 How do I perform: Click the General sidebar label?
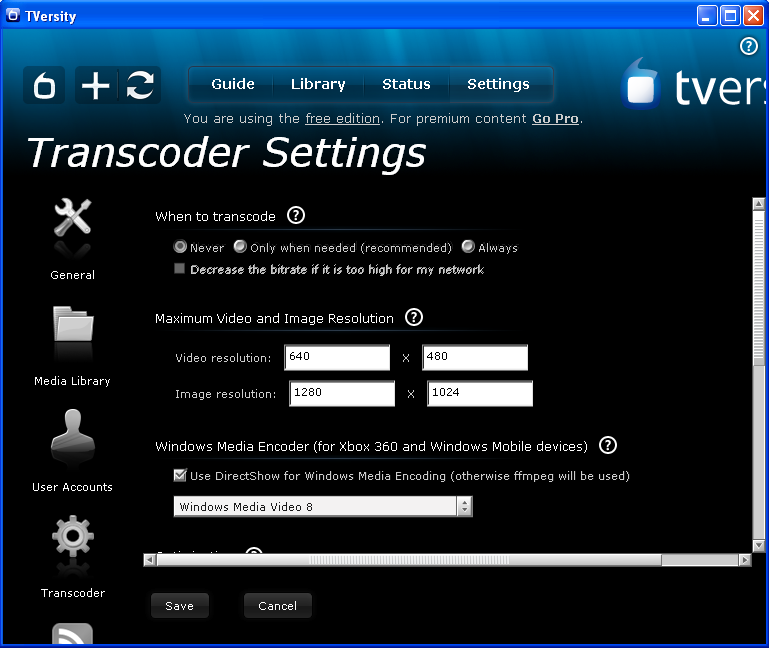(x=73, y=275)
